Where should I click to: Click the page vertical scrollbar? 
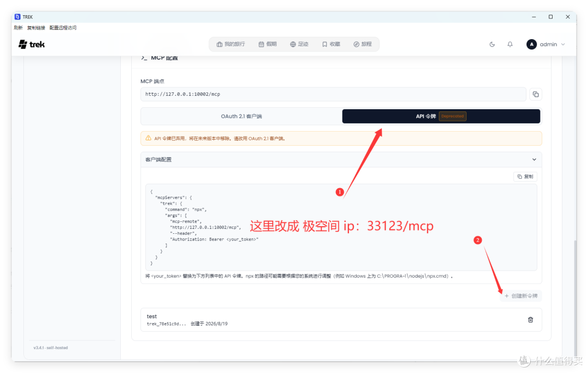click(x=575, y=299)
